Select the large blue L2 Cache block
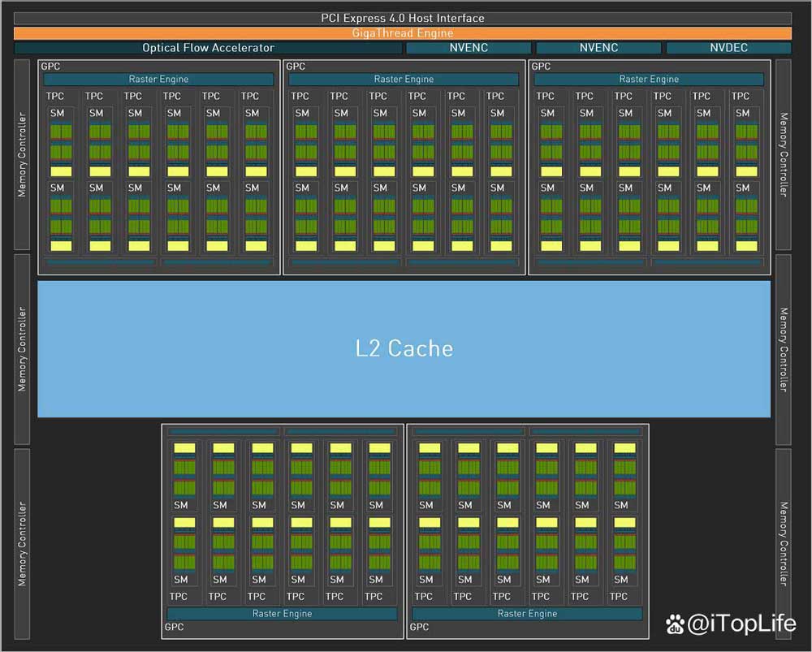The image size is (812, 652). point(404,348)
